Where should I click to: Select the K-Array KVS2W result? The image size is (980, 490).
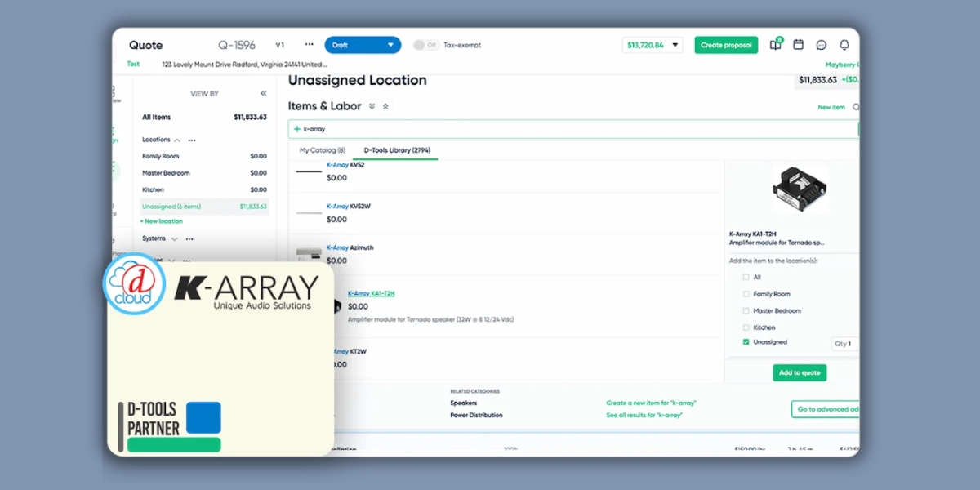click(349, 206)
